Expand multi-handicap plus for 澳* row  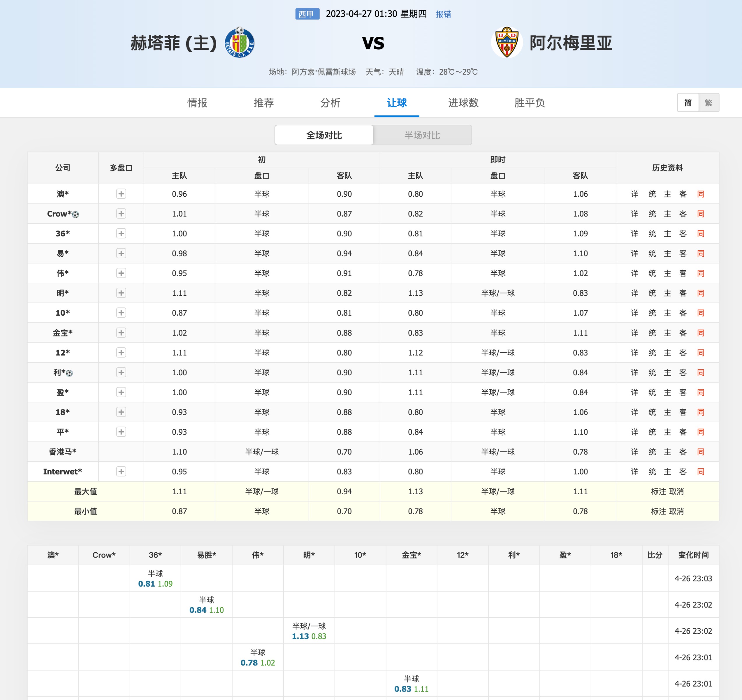click(121, 194)
